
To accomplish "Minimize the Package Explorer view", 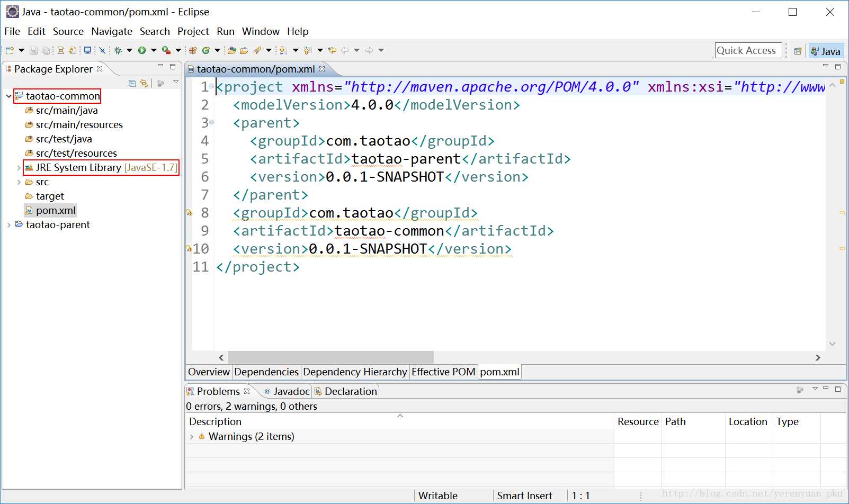I will [x=160, y=66].
